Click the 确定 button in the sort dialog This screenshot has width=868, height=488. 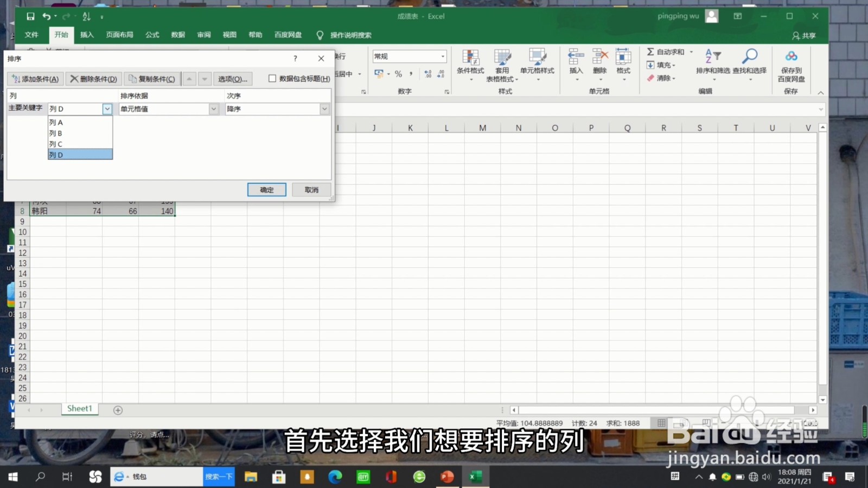point(266,189)
